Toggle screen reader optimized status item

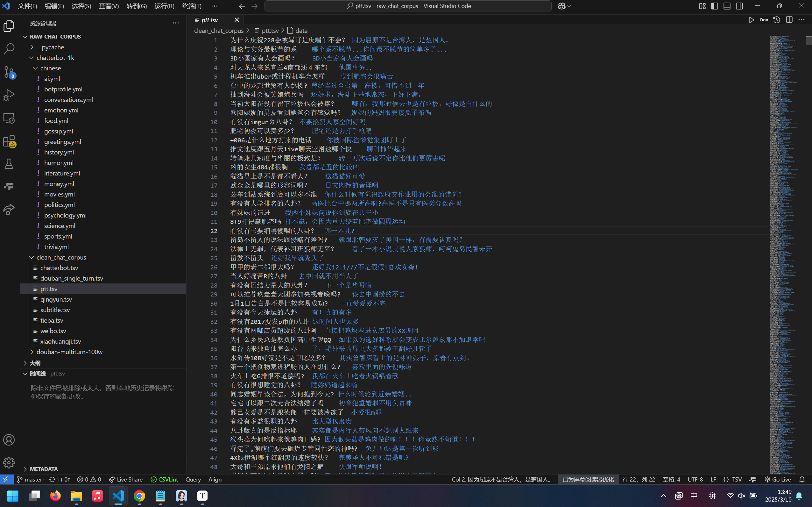click(x=588, y=480)
